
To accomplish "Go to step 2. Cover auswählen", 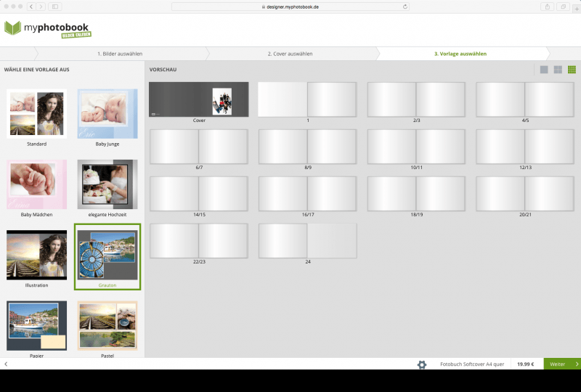I will click(x=290, y=54).
